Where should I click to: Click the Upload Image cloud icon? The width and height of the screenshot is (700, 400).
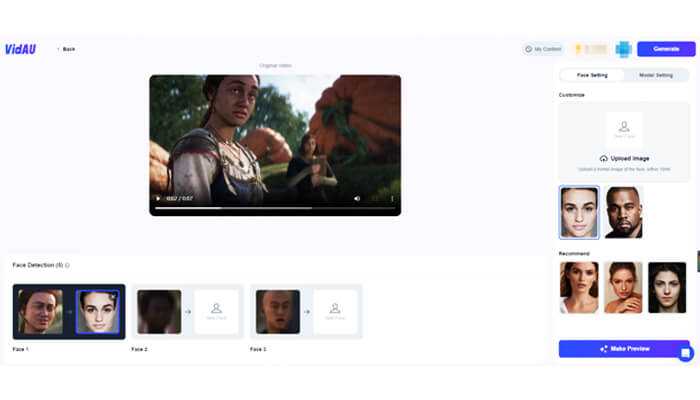tap(604, 159)
